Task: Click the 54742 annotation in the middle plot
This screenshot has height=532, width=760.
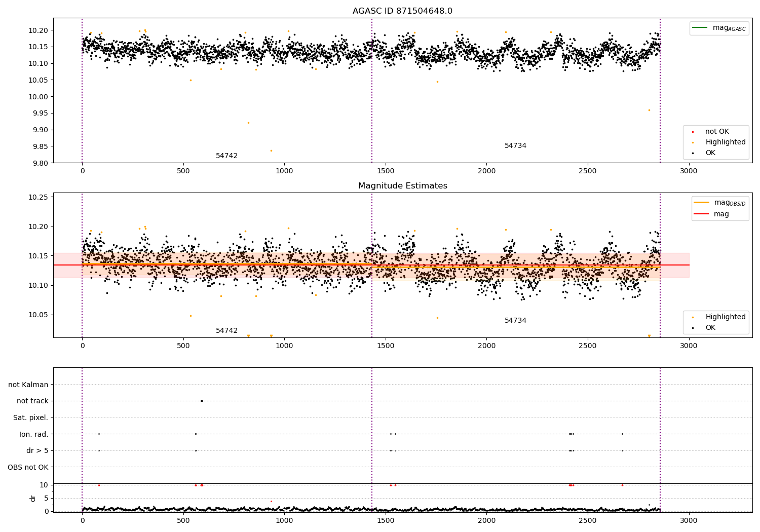Action: (226, 331)
